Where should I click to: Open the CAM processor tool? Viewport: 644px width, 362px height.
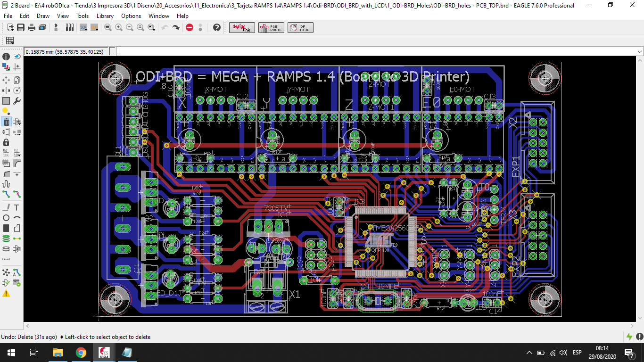[42, 28]
